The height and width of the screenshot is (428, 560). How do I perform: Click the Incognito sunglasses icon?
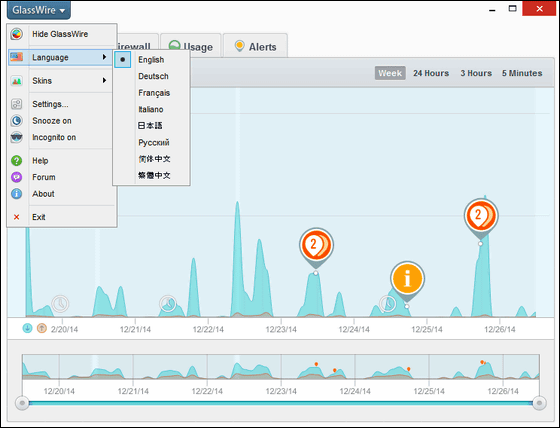pyautogui.click(x=16, y=137)
